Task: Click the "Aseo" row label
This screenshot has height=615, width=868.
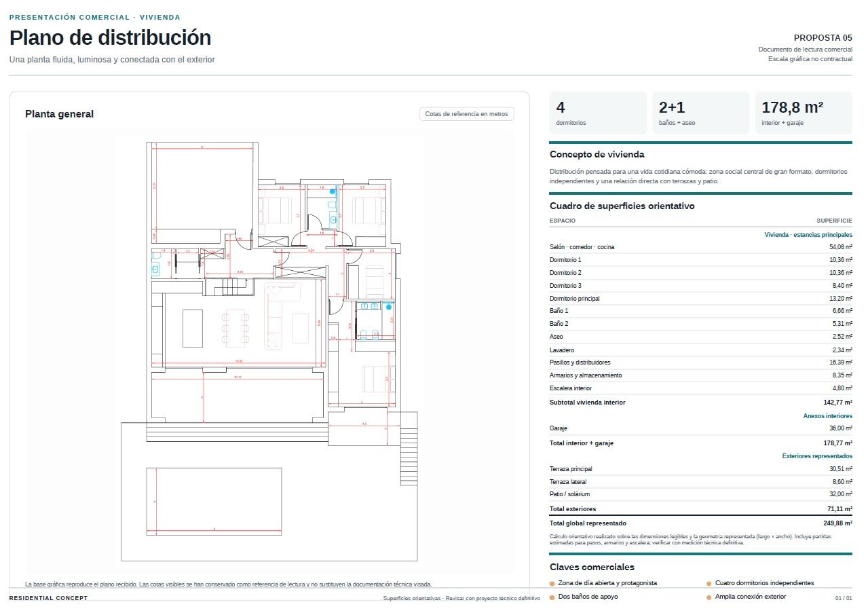Action: (556, 337)
